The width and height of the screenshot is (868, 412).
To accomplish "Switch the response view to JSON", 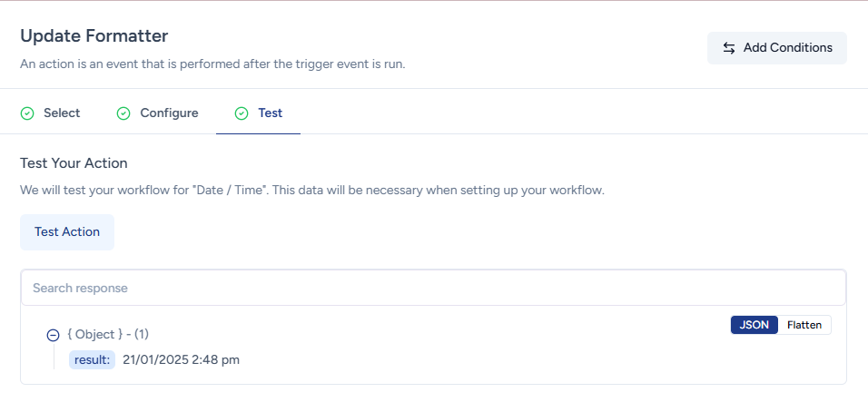I will 754,325.
